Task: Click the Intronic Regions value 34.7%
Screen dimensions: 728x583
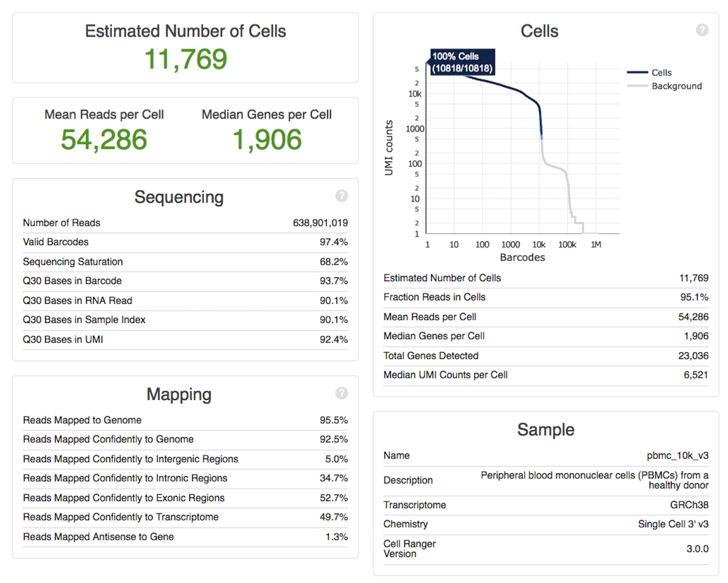Action: (334, 478)
